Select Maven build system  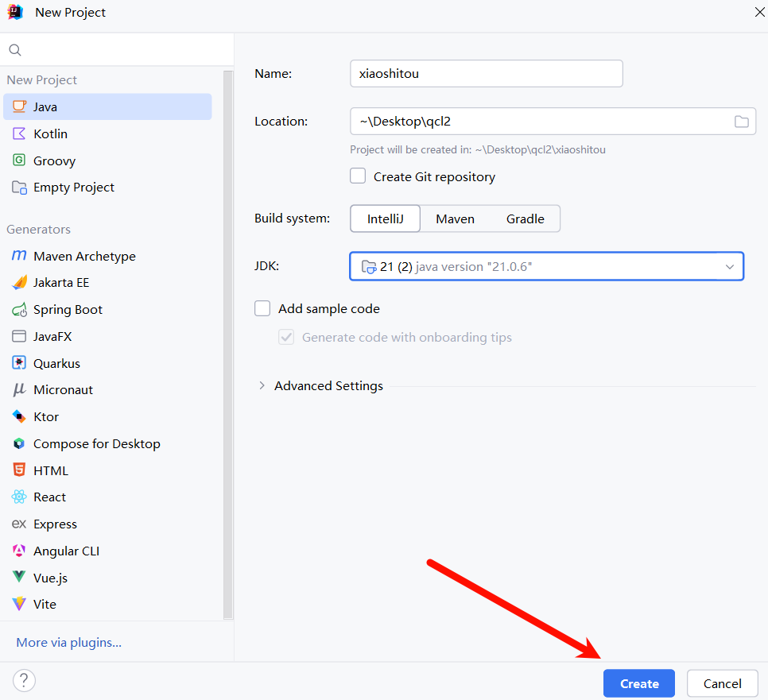click(x=455, y=219)
